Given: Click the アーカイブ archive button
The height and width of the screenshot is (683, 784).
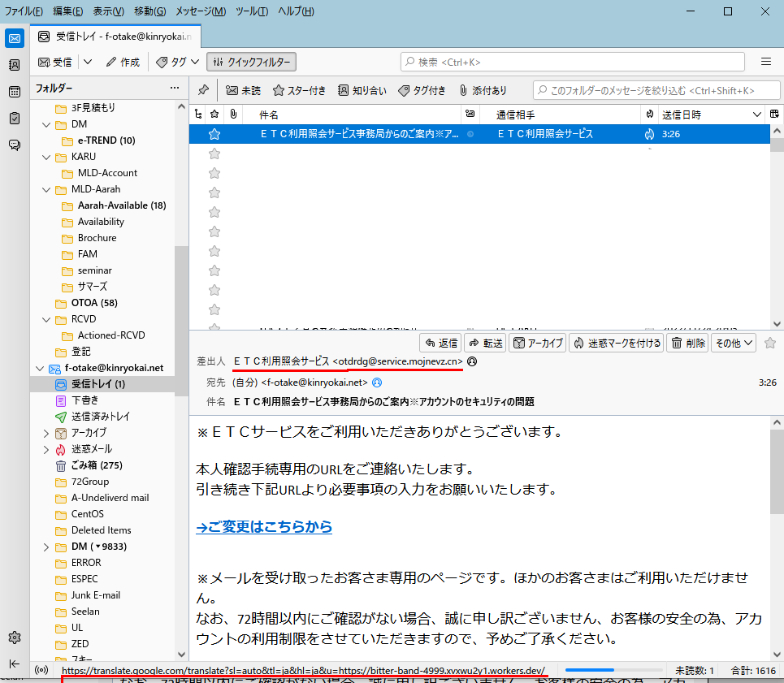Looking at the screenshot, I should click(538, 343).
